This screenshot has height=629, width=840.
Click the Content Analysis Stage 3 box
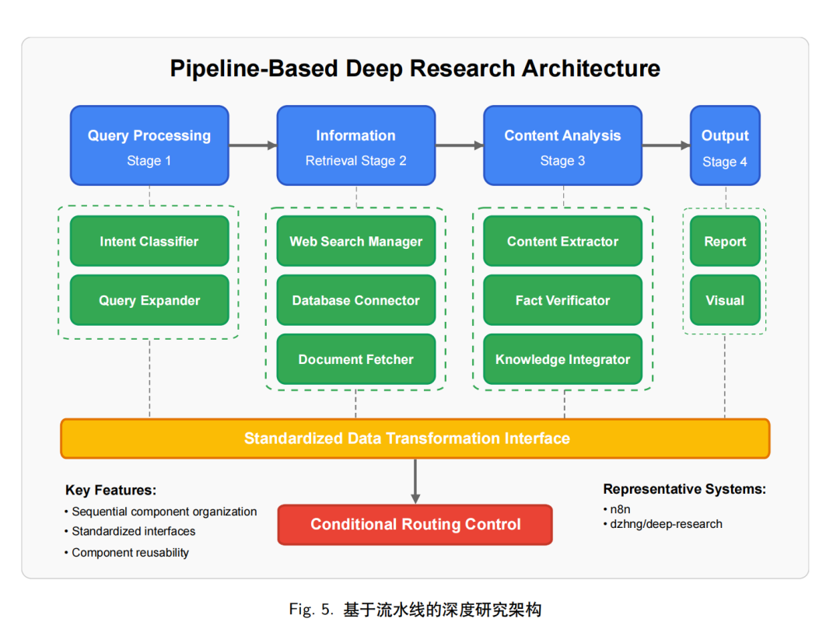562,145
